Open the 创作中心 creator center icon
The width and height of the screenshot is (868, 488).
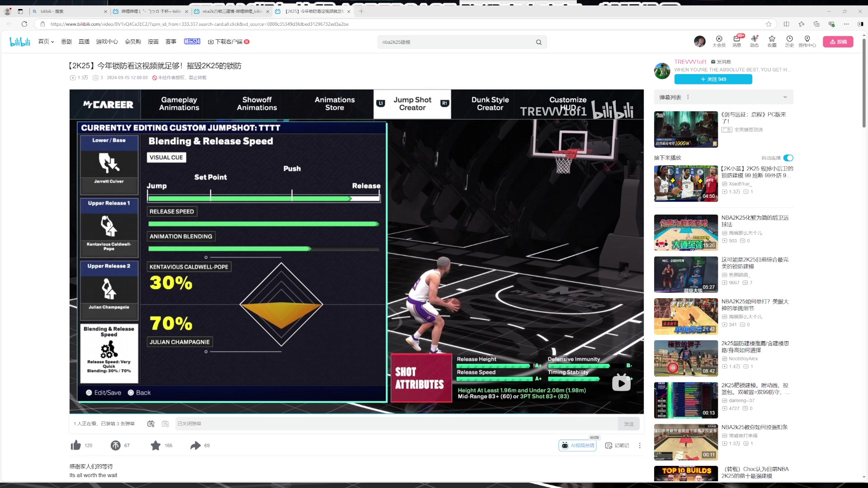(807, 42)
